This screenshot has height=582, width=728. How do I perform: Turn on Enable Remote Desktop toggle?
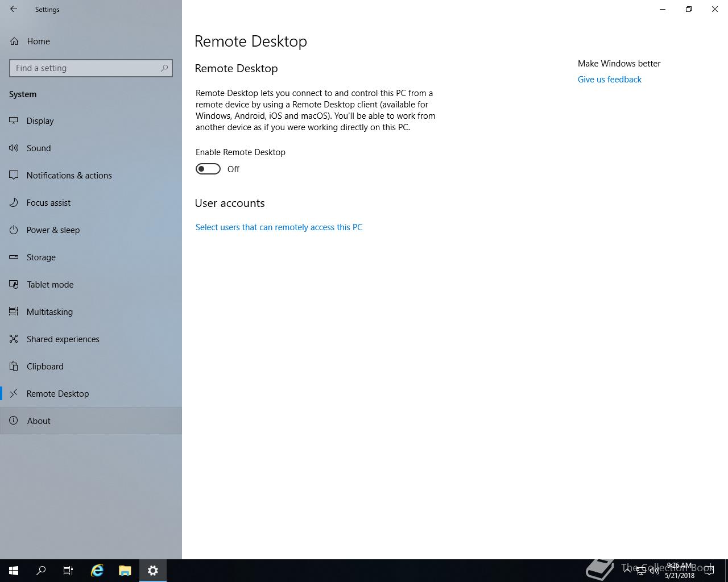[x=208, y=169]
